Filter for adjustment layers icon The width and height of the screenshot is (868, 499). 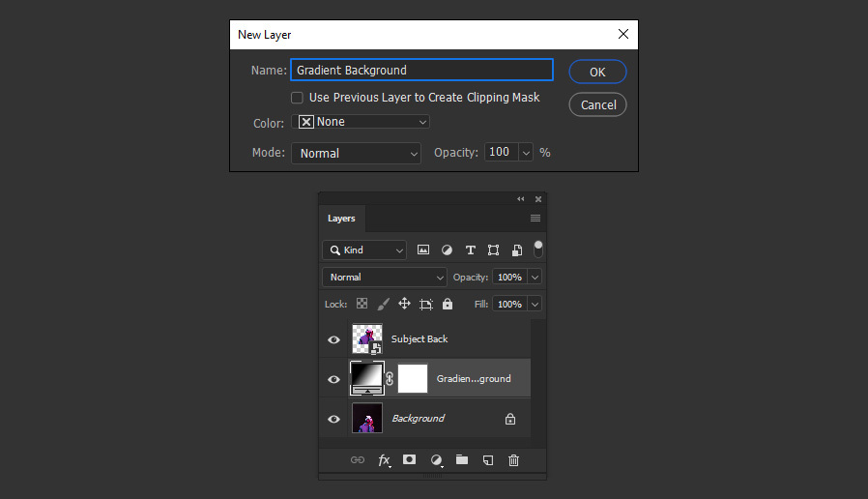coord(447,249)
